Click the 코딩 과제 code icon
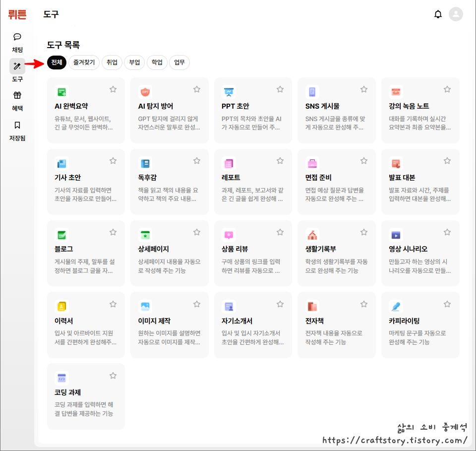 [x=61, y=378]
